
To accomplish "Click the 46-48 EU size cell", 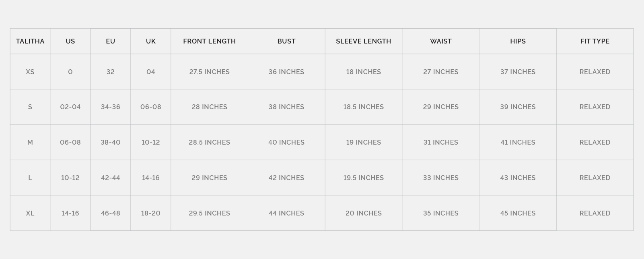I will [111, 213].
